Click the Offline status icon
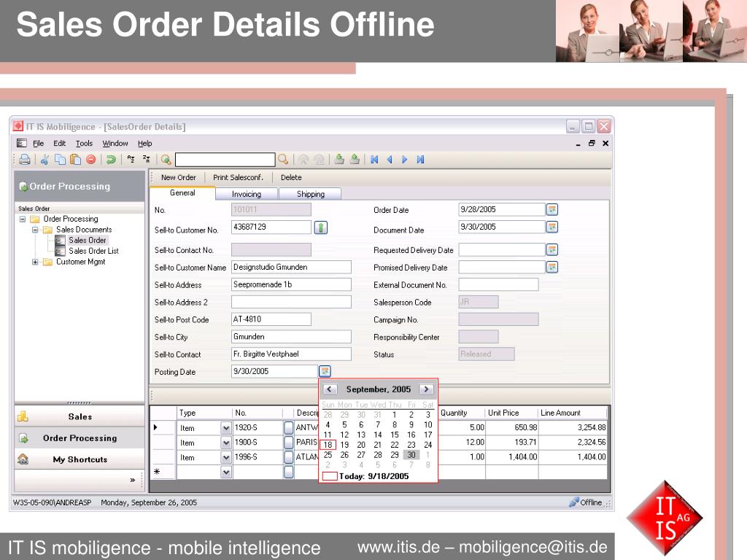This screenshot has width=747, height=560. point(573,502)
